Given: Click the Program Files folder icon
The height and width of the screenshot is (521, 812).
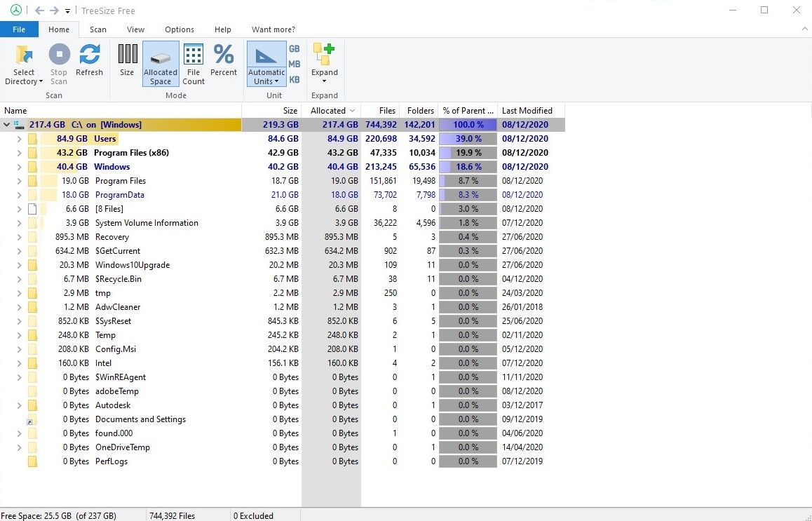Looking at the screenshot, I should point(32,181).
